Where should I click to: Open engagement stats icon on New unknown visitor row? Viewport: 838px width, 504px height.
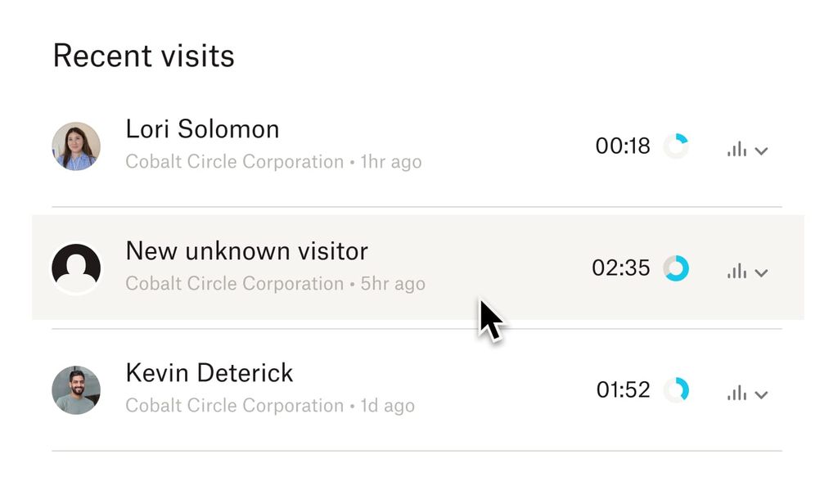pos(736,271)
